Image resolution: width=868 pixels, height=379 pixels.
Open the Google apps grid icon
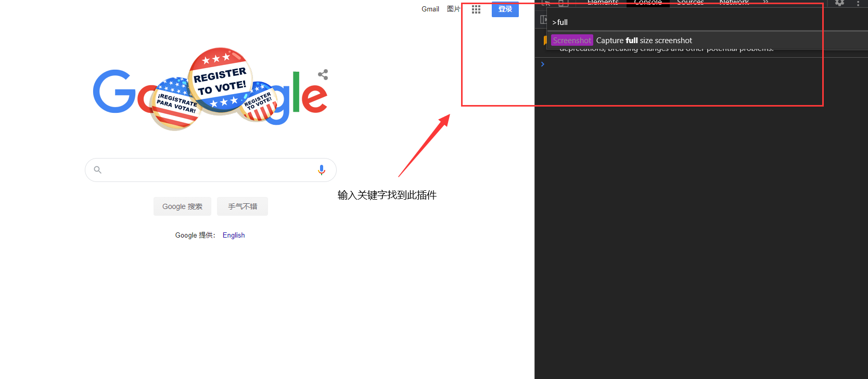476,9
